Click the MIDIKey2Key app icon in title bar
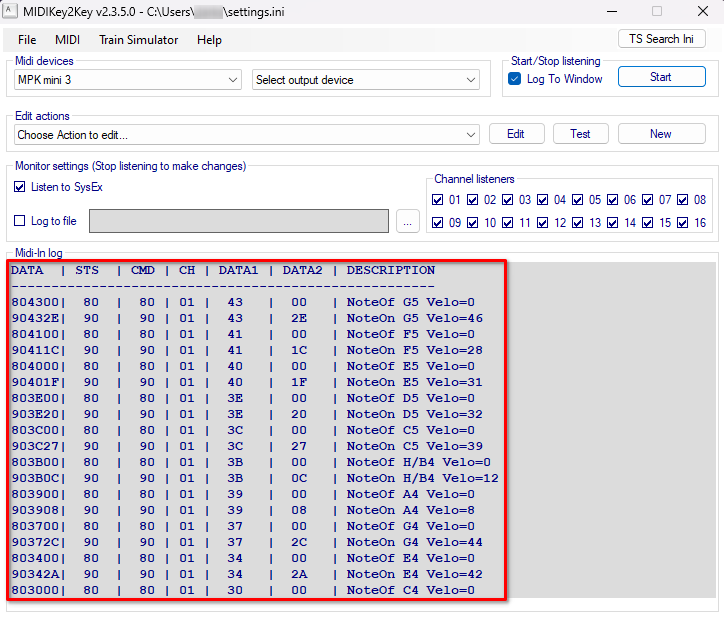724x625 pixels. point(10,11)
